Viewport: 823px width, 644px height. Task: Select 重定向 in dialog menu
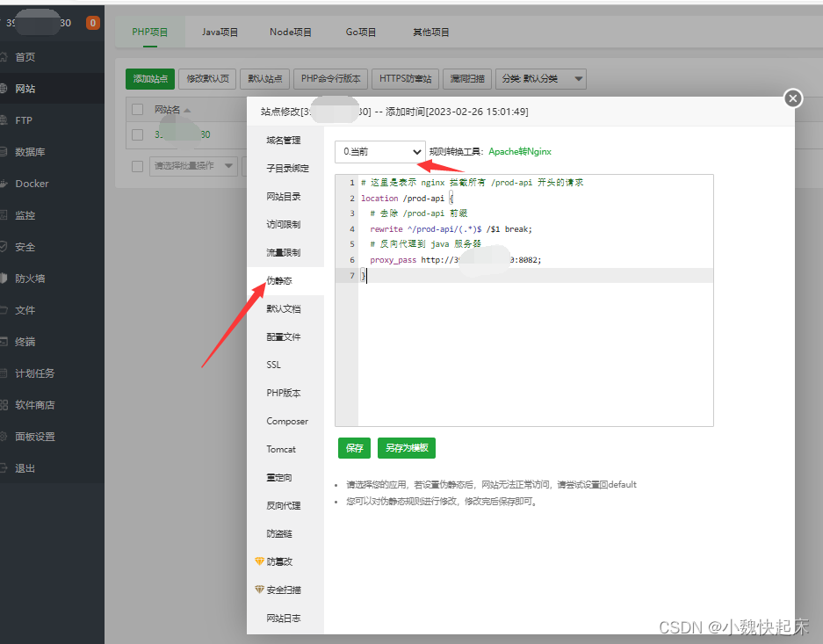click(279, 478)
